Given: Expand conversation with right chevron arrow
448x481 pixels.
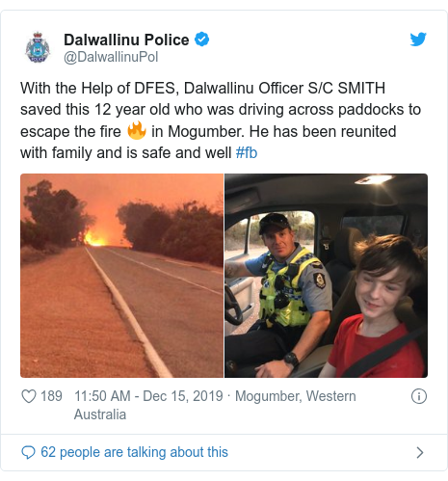Looking at the screenshot, I should coord(419,452).
